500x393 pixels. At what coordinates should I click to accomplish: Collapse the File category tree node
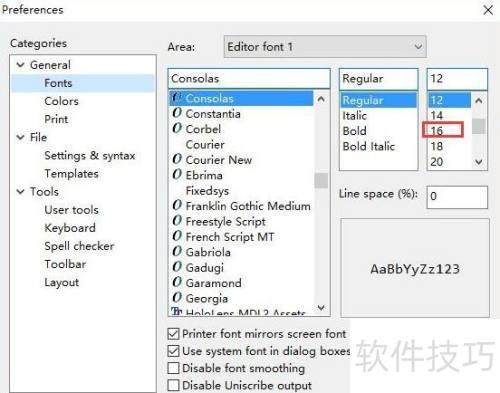(x=21, y=137)
